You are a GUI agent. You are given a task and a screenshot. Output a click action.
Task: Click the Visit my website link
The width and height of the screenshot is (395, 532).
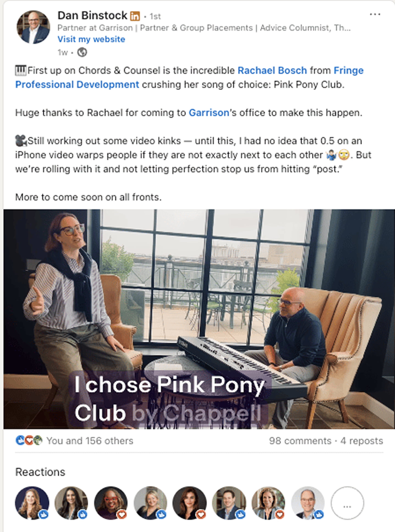(91, 39)
